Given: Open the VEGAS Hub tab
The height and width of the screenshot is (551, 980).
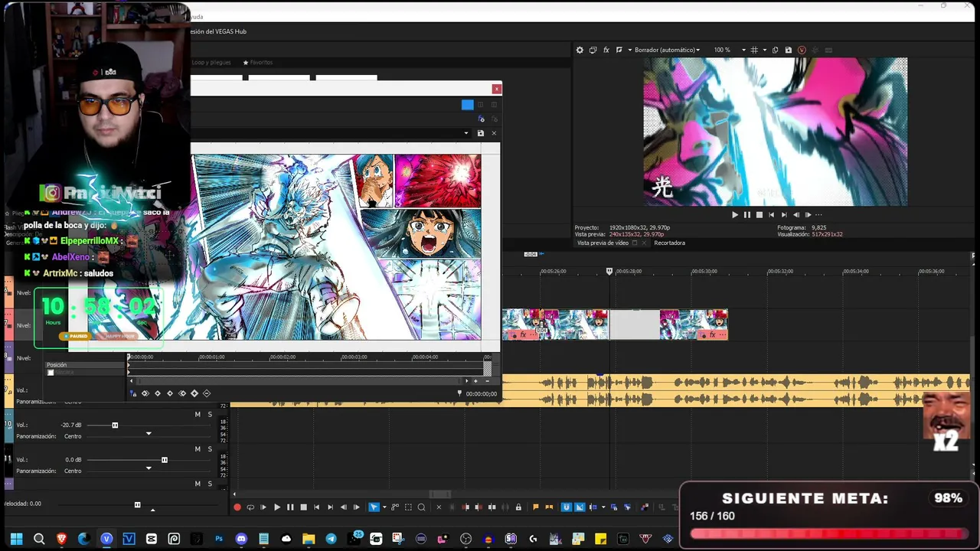Looking at the screenshot, I should pyautogui.click(x=219, y=31).
